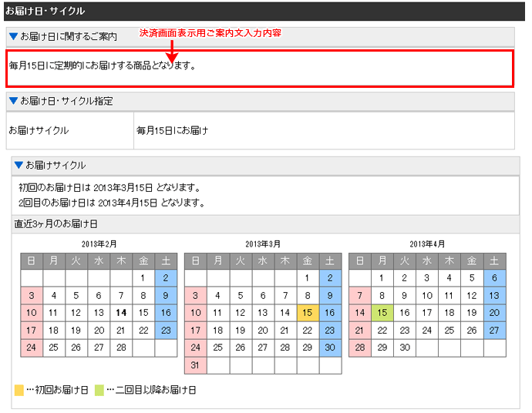Click the 2013年2月 calendar title
532x413 pixels.
[99, 243]
